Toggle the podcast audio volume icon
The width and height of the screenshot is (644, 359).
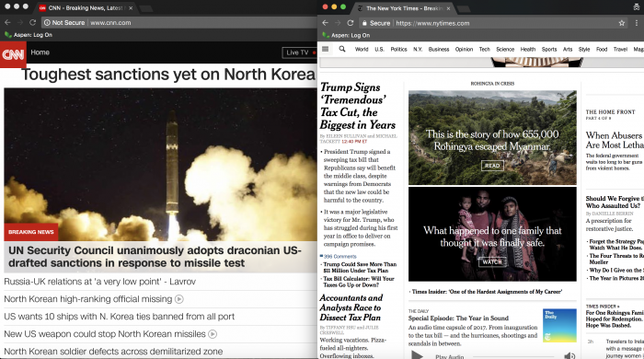(569, 355)
